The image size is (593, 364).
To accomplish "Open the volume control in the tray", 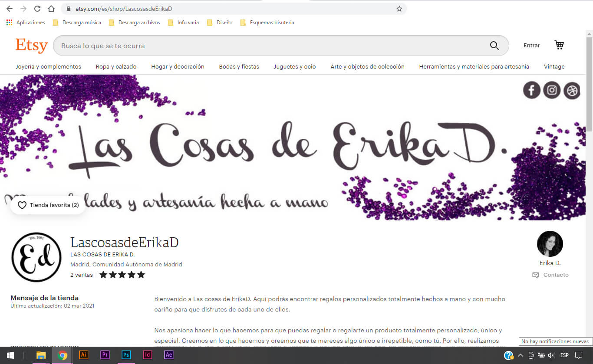I will (551, 355).
